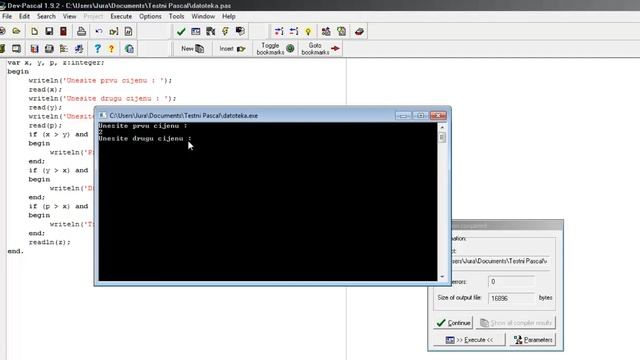
Task: Click the debug icon next to lightning bolt
Action: coord(240,31)
